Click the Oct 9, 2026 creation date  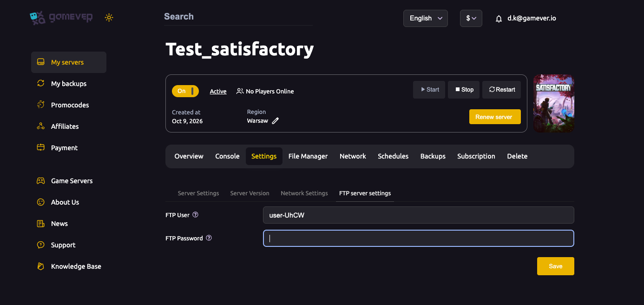pos(187,121)
